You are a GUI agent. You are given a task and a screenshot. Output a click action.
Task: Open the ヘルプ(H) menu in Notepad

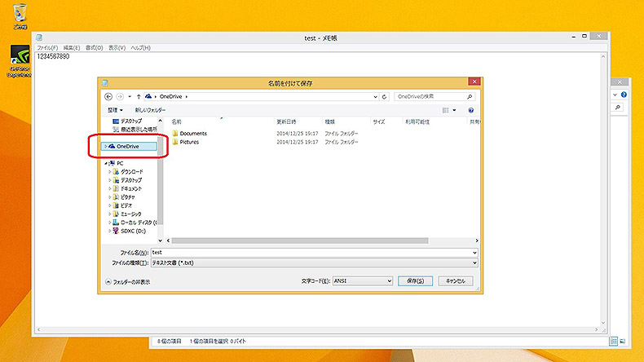[140, 47]
